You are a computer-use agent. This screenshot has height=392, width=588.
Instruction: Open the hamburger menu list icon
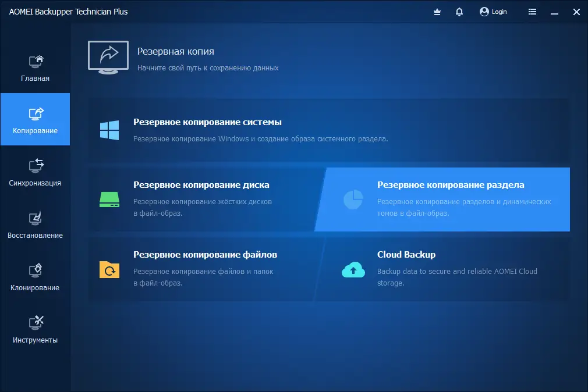[532, 12]
